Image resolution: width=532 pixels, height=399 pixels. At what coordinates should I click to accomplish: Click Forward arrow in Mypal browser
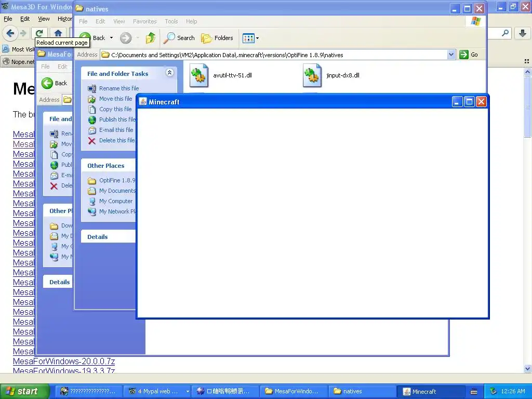(x=23, y=33)
